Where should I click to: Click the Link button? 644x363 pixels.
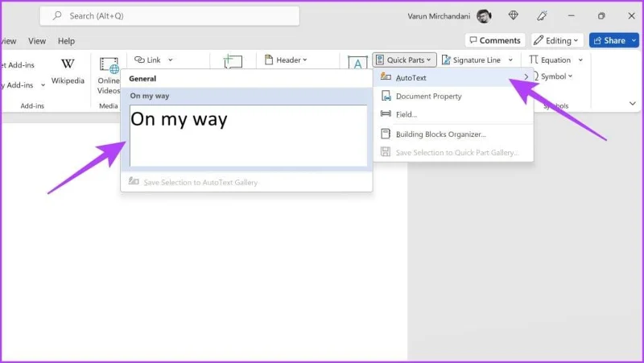[x=148, y=60]
